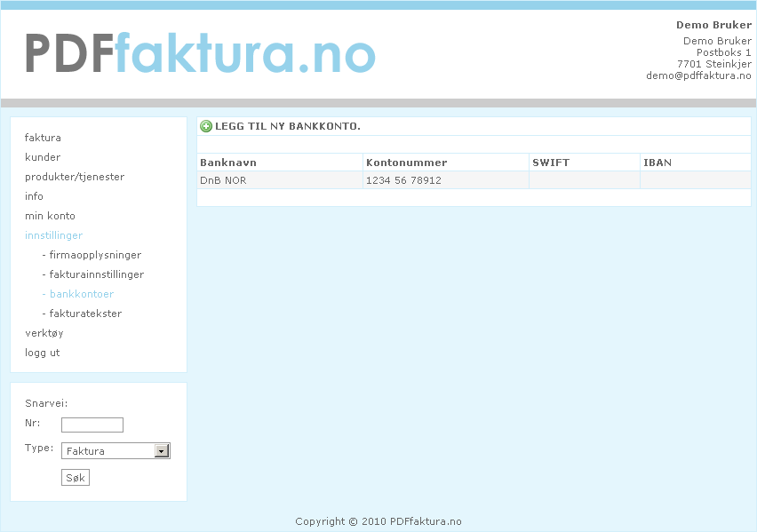Click the Kontonummer column header
Viewport: 757px width, 532px height.
click(x=407, y=163)
